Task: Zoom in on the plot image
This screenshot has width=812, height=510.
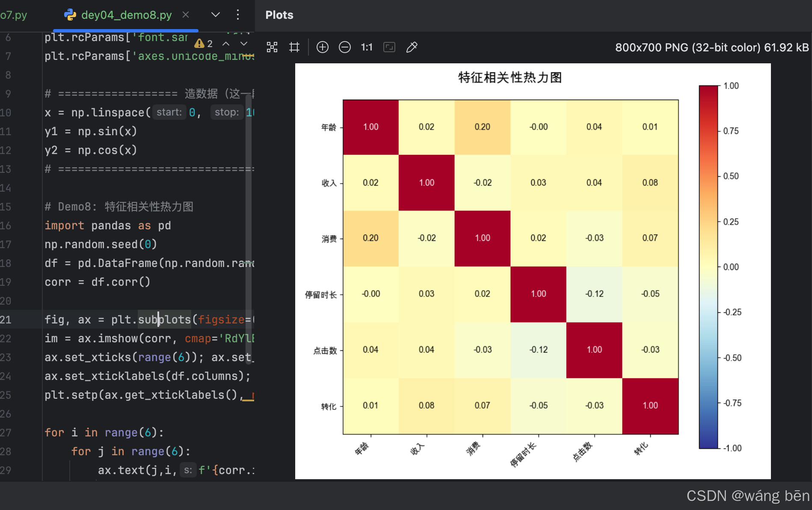Action: [323, 47]
